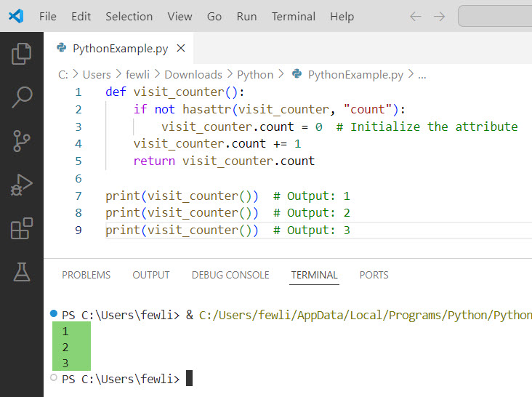Viewport: 532px width, 397px height.
Task: Switch to the PROBLEMS panel tab
Action: click(x=86, y=275)
